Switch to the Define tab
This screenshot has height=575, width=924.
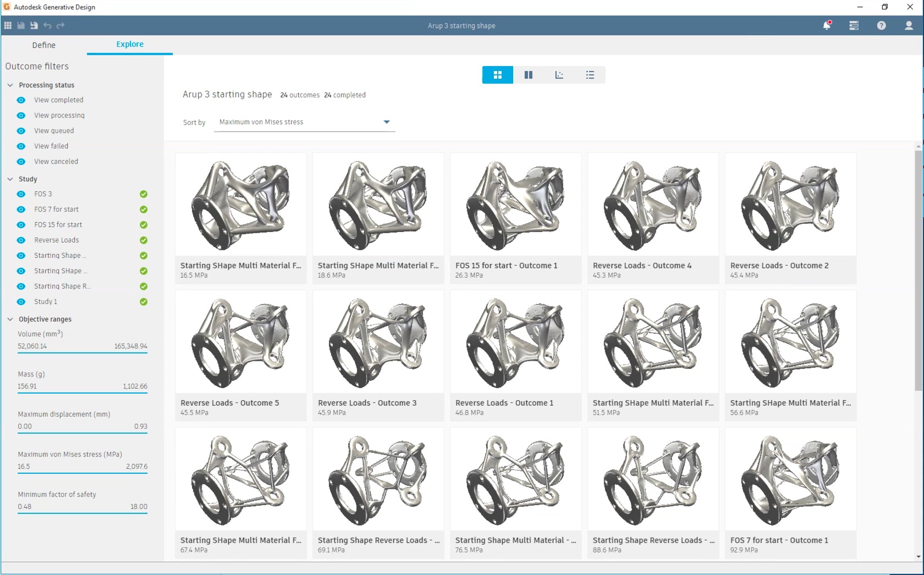pos(44,45)
